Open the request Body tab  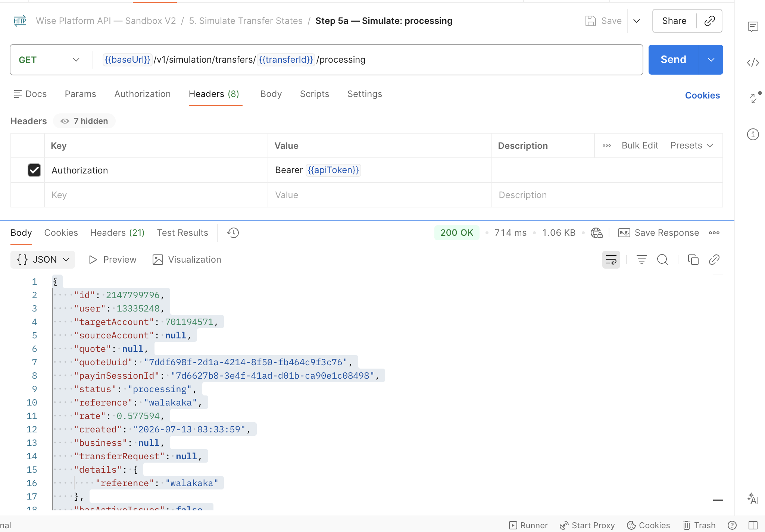[x=271, y=94]
